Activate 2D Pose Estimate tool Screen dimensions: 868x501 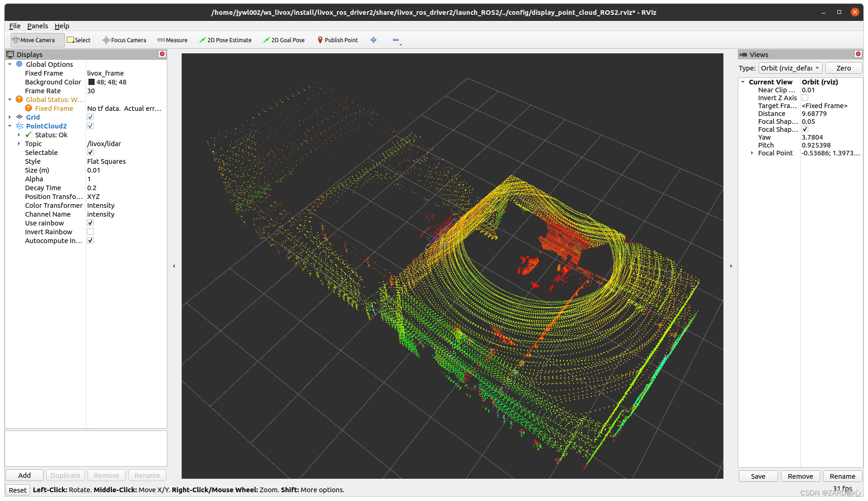(x=225, y=40)
